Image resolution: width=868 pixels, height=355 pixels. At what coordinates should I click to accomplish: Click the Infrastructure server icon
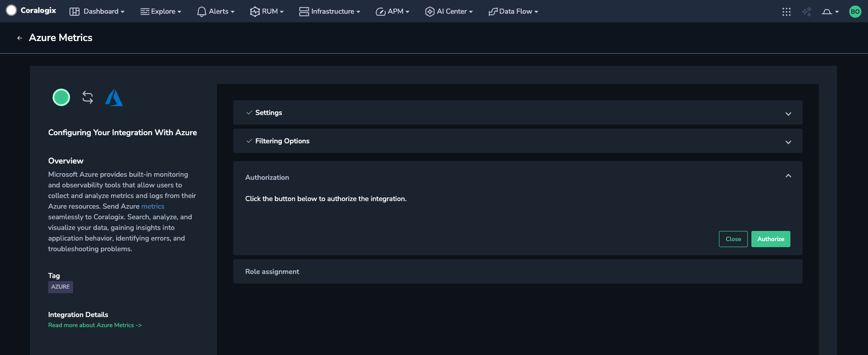304,12
